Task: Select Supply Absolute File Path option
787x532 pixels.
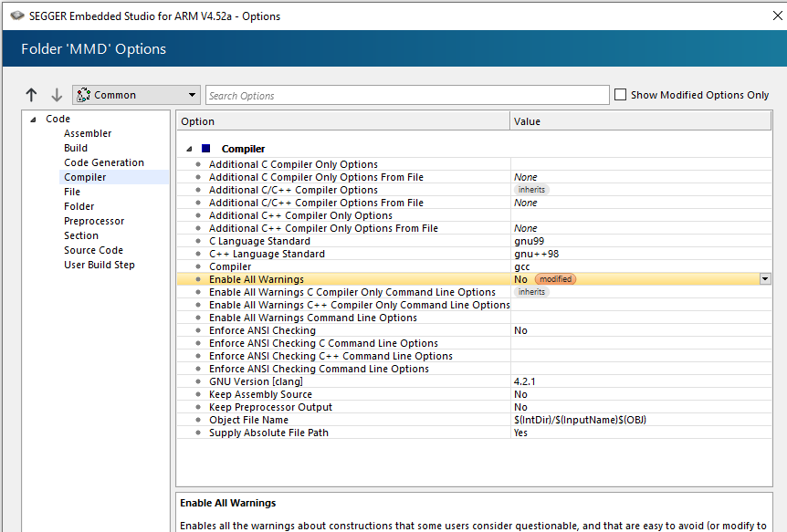Action: click(x=474, y=433)
